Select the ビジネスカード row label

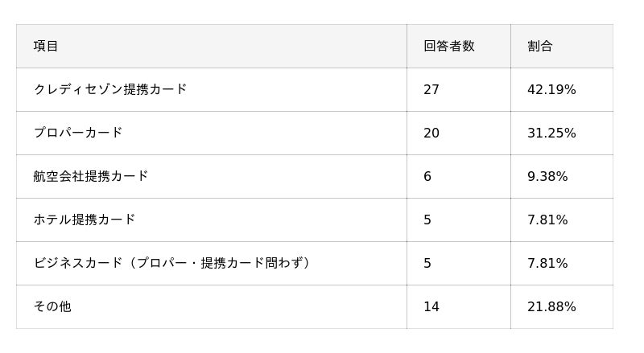[x=172, y=263]
